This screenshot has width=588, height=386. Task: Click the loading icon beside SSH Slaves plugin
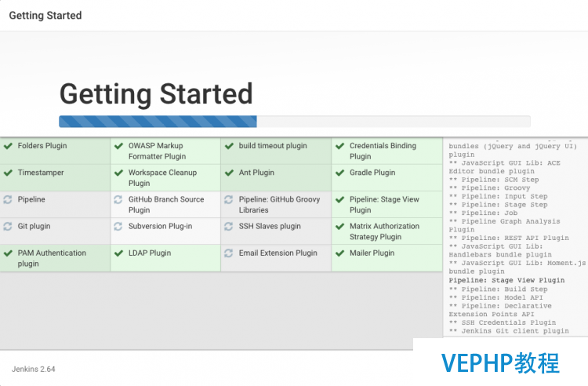click(229, 227)
